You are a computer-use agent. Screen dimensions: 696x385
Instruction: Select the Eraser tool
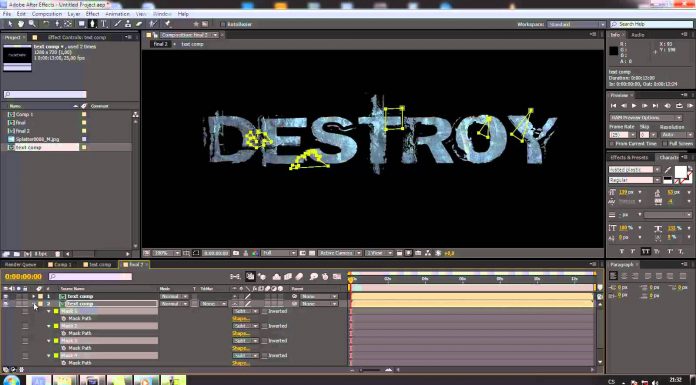click(x=138, y=24)
